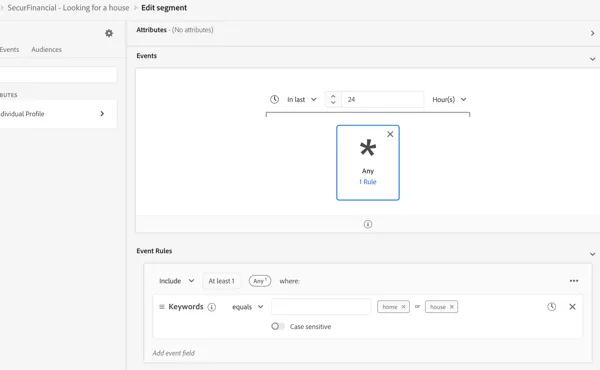Toggle the Case sensitive switch
The height and width of the screenshot is (370, 600).
[x=278, y=326]
